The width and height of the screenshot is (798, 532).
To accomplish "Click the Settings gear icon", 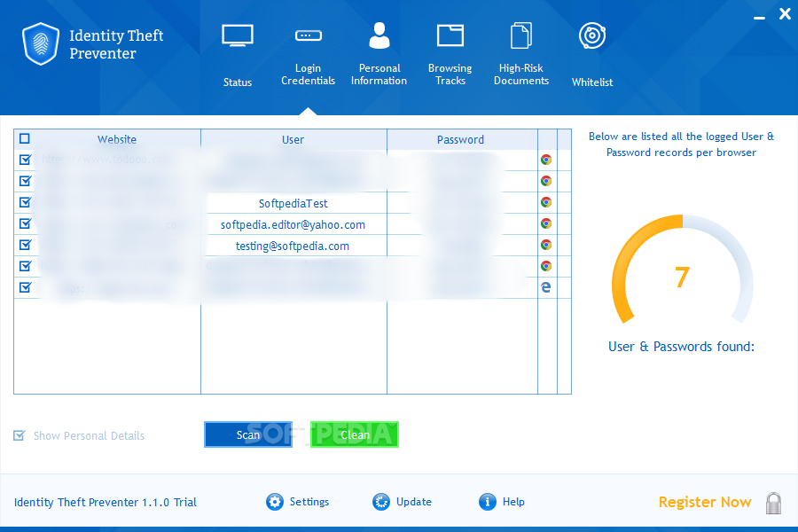I will (275, 502).
